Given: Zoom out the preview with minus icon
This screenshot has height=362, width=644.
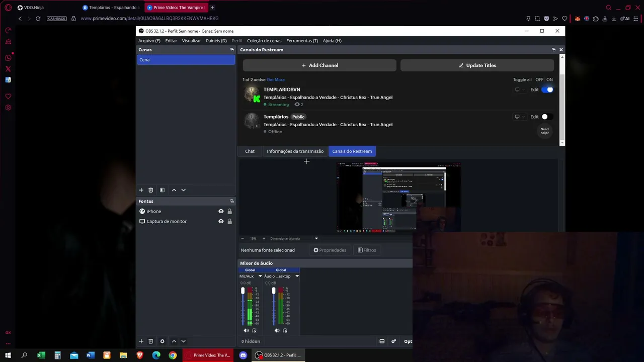Looking at the screenshot, I should (x=243, y=238).
